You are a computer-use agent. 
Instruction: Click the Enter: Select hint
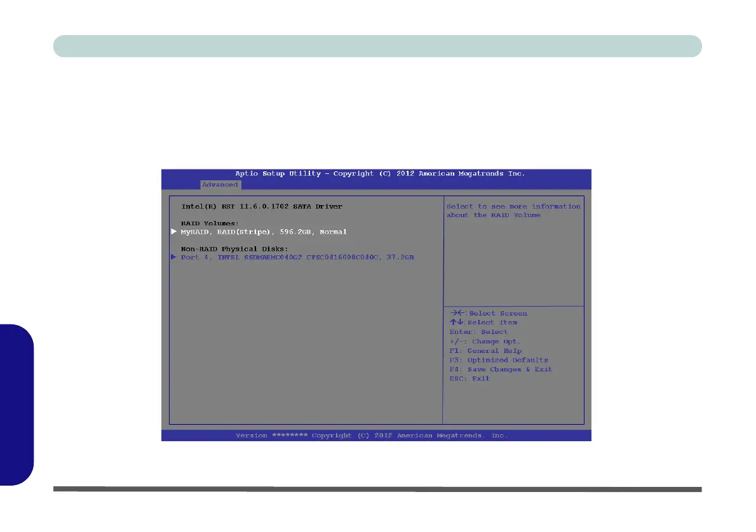[478, 332]
